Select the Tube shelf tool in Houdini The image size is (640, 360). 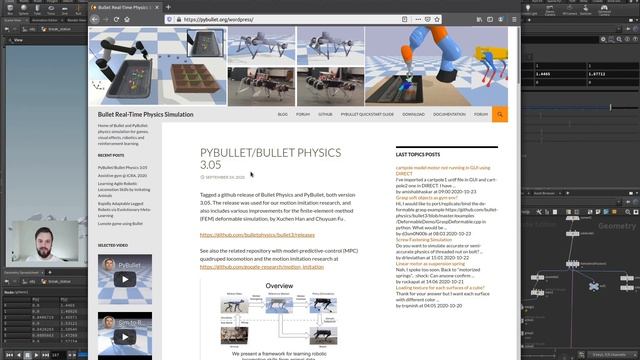click(x=37, y=9)
